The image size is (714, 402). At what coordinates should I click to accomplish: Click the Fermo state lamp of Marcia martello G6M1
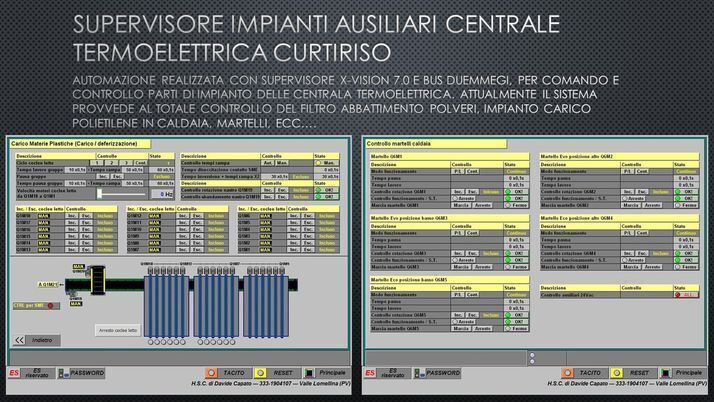pyautogui.click(x=508, y=205)
